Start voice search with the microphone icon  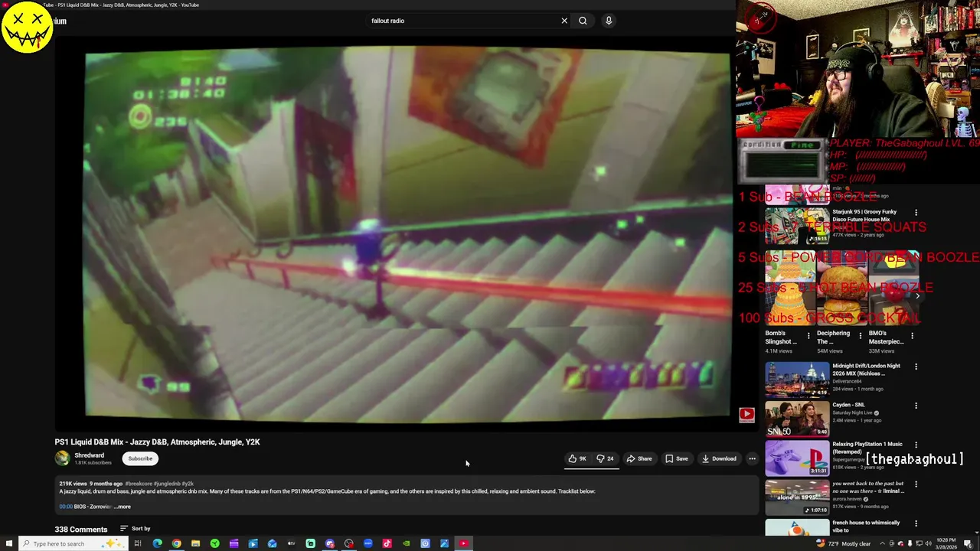[x=609, y=21]
